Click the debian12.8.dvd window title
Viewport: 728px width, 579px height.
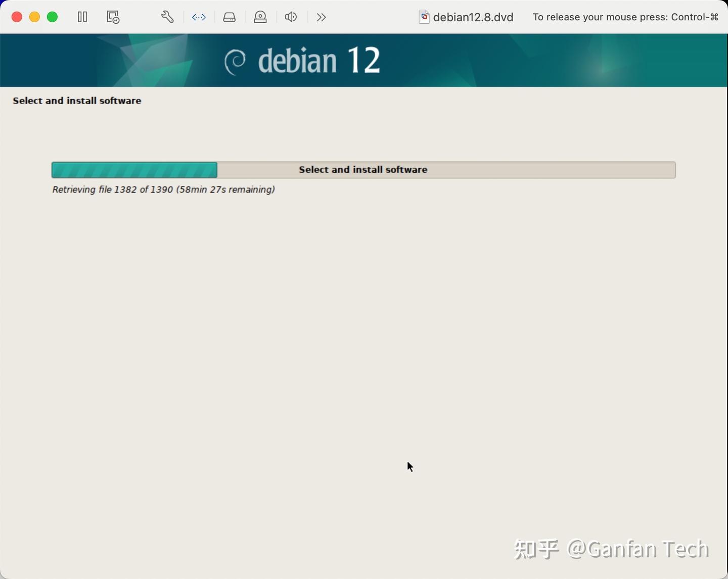472,17
